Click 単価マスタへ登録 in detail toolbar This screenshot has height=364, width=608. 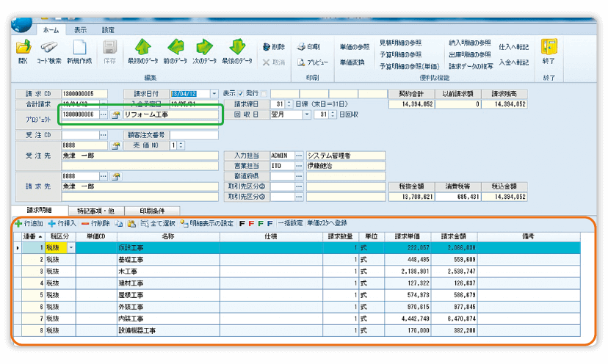327,224
